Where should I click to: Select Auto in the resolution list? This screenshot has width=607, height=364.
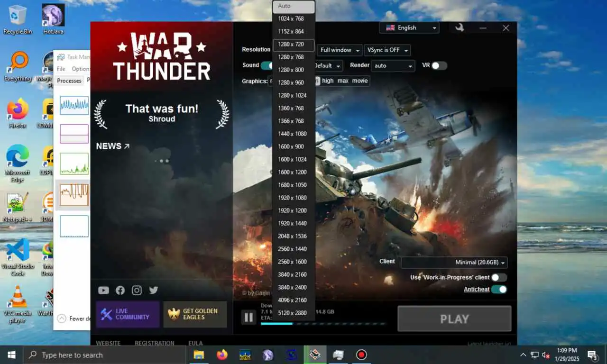click(x=294, y=6)
